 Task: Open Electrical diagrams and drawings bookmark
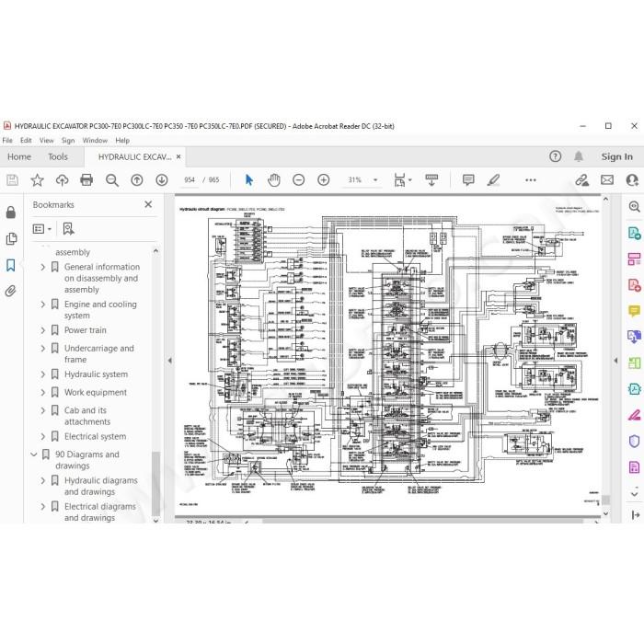(x=99, y=512)
